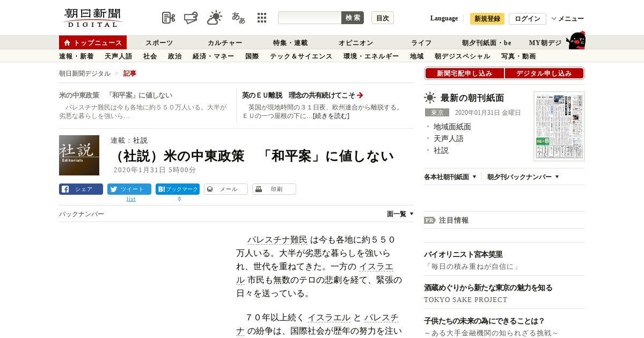This screenshot has height=338, width=644.
Task: Select the 朝夕刊紙面・be tab
Action: pos(487,43)
